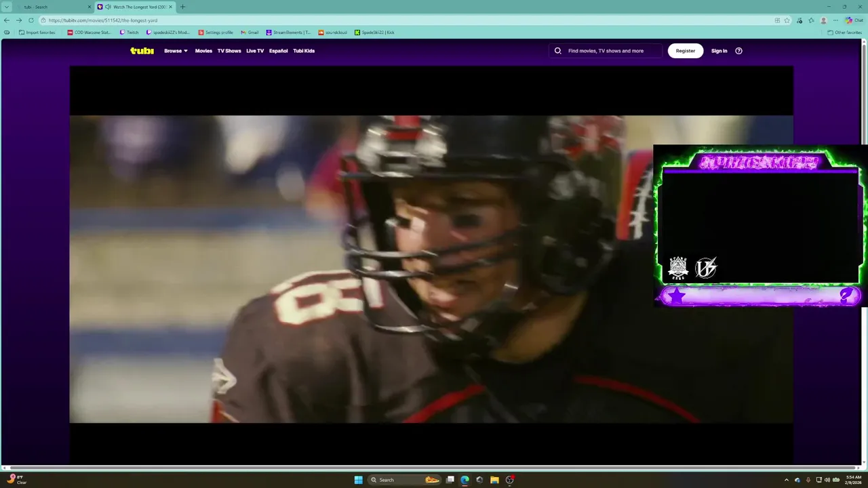Screen dimensions: 868x488
Task: Click the Tubi logo in header
Action: pyautogui.click(x=142, y=51)
